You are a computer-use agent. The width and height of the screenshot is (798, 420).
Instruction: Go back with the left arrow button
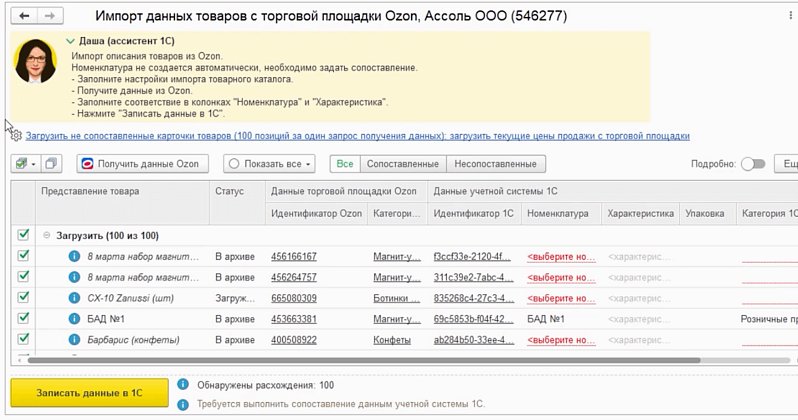pyautogui.click(x=24, y=16)
